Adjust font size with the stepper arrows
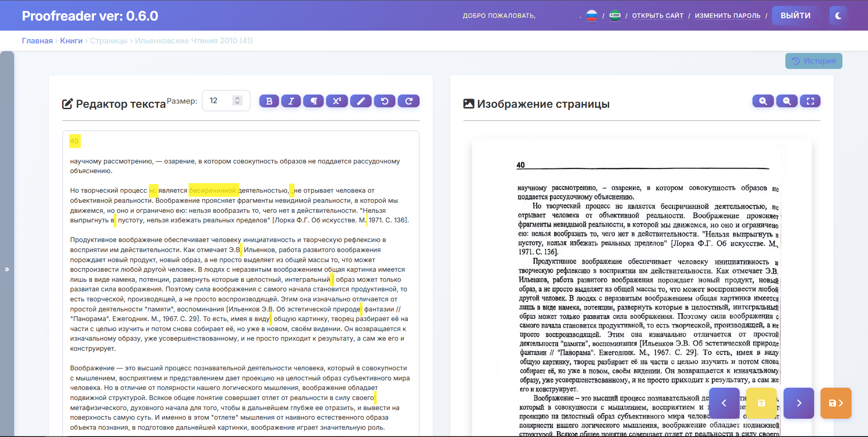The height and width of the screenshot is (437, 868). coord(237,100)
